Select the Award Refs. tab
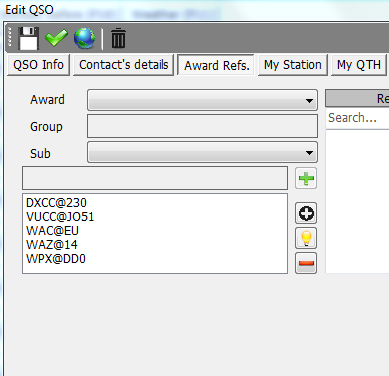 (217, 65)
